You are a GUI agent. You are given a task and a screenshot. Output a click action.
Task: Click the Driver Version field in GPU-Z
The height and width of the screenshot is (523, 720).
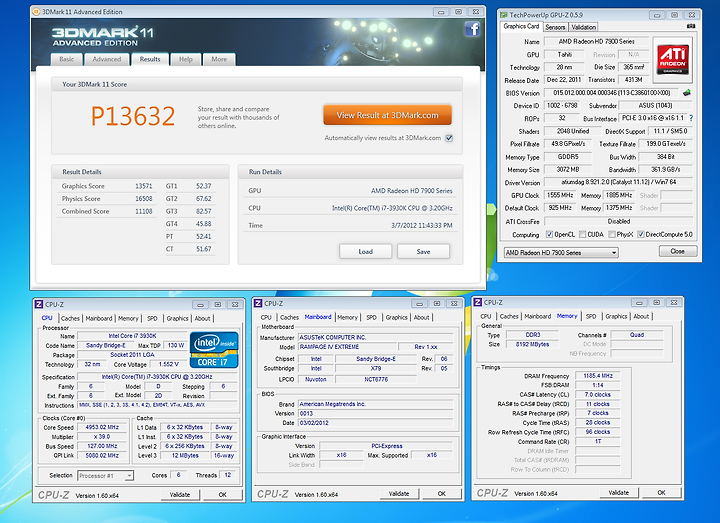click(618, 182)
